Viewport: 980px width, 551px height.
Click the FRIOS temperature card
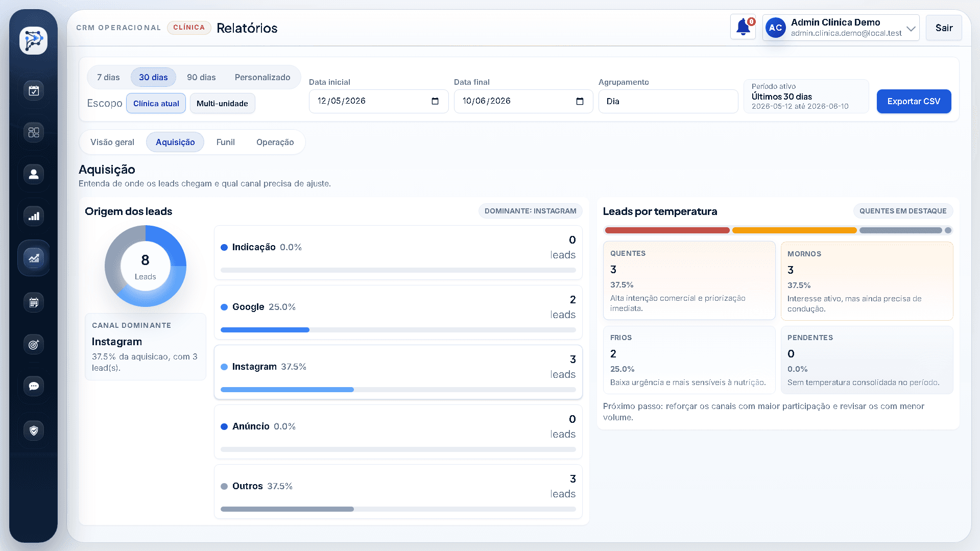(689, 360)
